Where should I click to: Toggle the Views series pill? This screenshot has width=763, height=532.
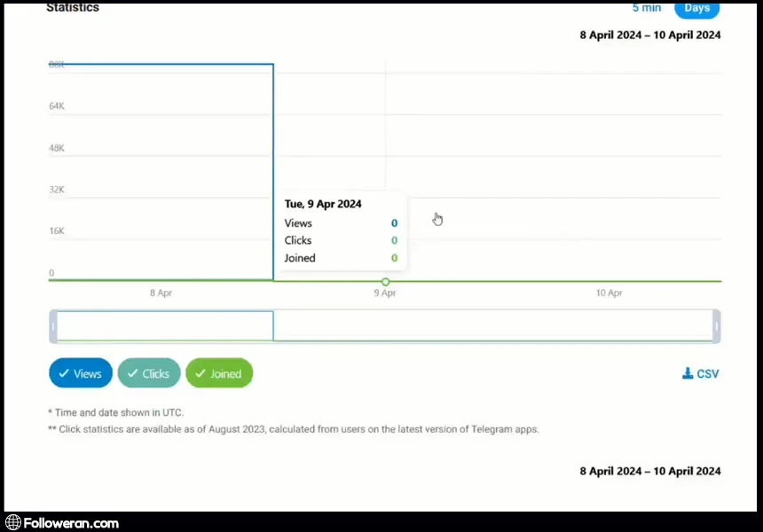81,373
